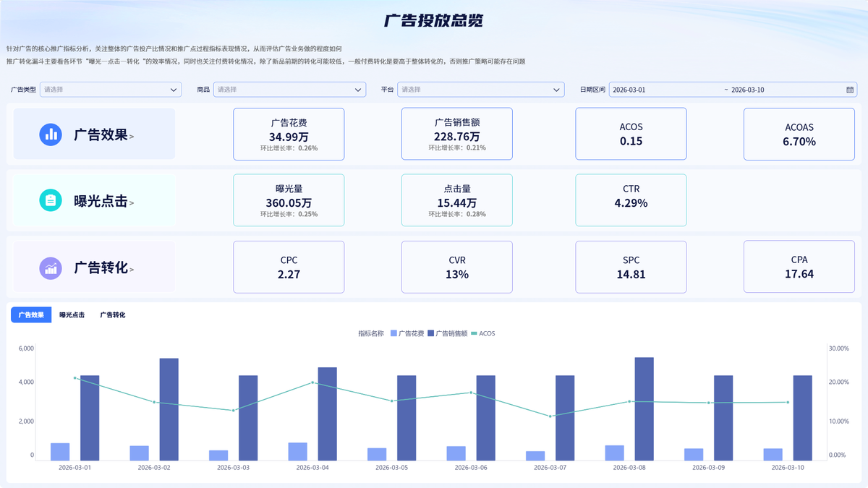The image size is (868, 488).
Task: Click right axis value 30.00%
Action: point(838,348)
